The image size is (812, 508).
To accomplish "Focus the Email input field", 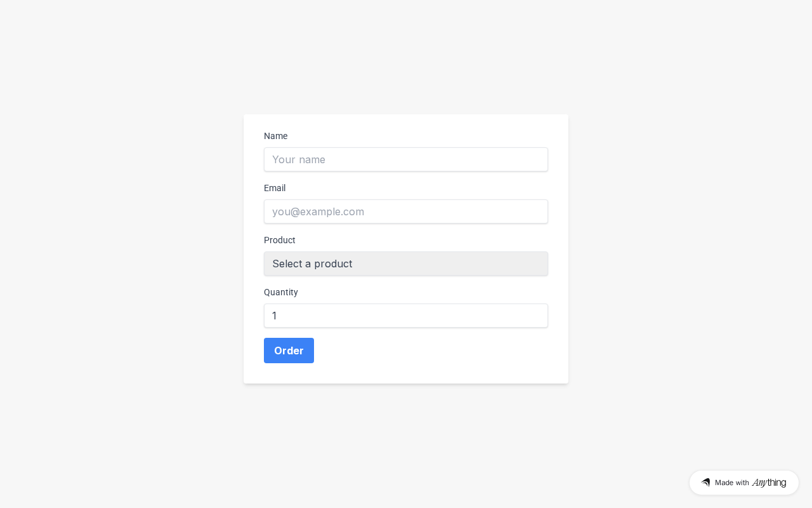I will 406,211.
